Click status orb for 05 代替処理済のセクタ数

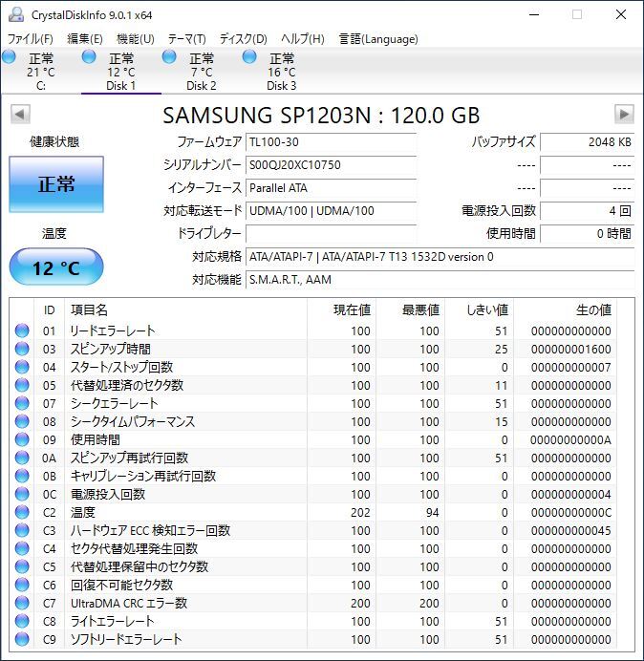(x=22, y=385)
